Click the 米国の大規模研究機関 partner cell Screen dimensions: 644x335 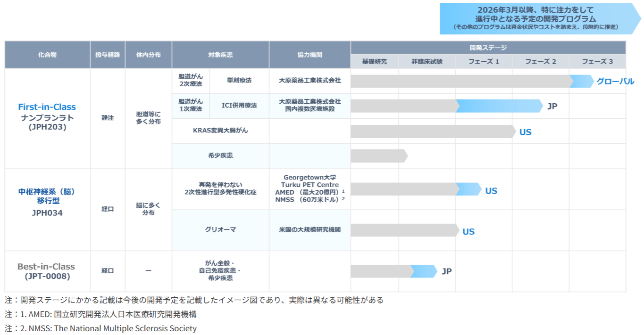coord(309,229)
